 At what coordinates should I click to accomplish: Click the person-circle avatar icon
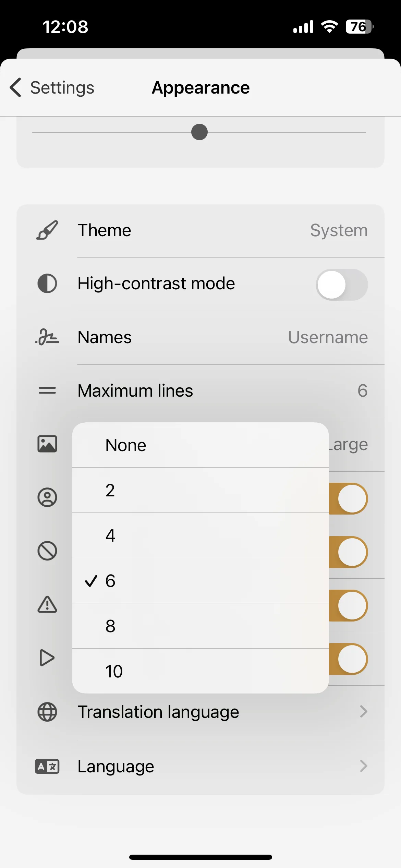click(47, 497)
